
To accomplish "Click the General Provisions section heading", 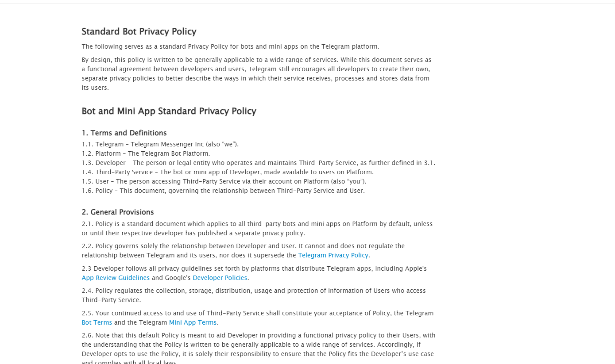I will pos(118,212).
